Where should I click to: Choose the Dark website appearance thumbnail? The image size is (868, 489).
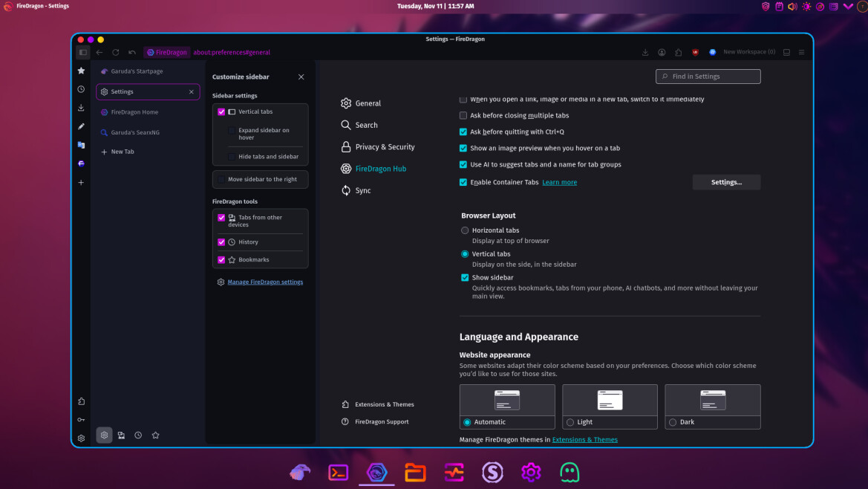[x=712, y=401]
